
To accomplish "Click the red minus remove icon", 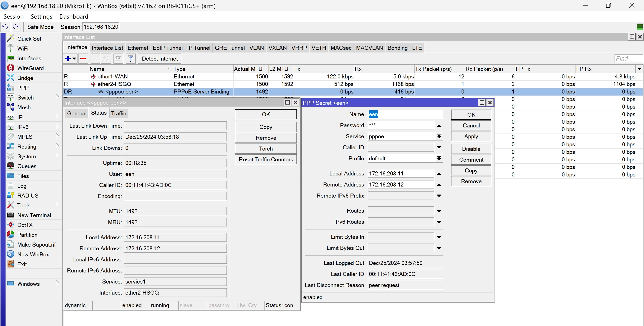I will (83, 59).
